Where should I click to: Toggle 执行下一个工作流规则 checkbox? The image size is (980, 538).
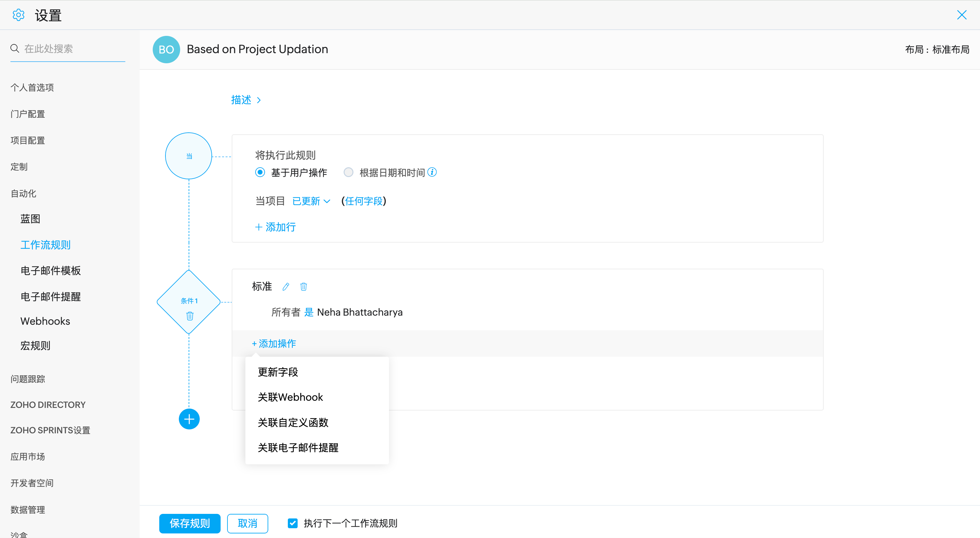click(x=292, y=523)
